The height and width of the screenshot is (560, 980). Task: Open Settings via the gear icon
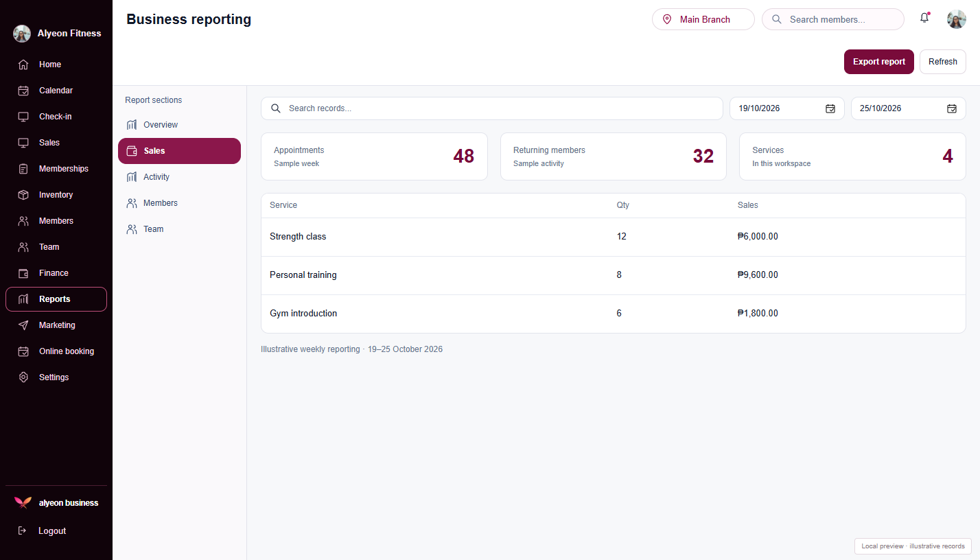(x=23, y=377)
